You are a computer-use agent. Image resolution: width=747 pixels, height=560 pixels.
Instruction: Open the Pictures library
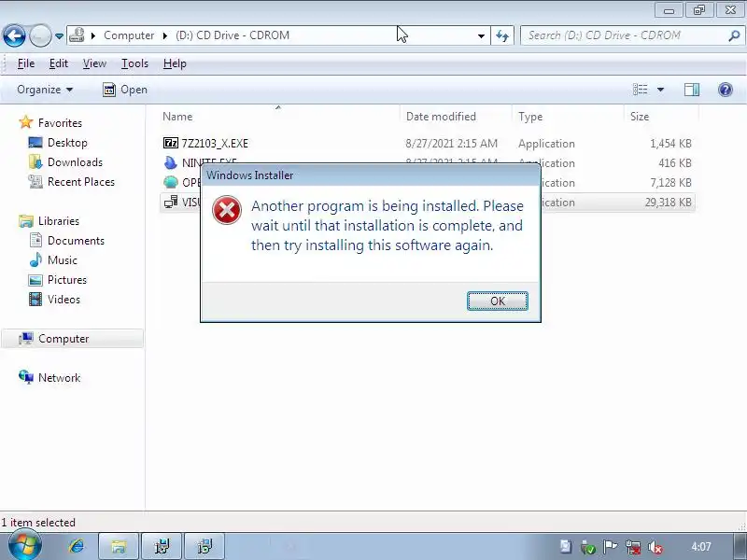pos(67,279)
